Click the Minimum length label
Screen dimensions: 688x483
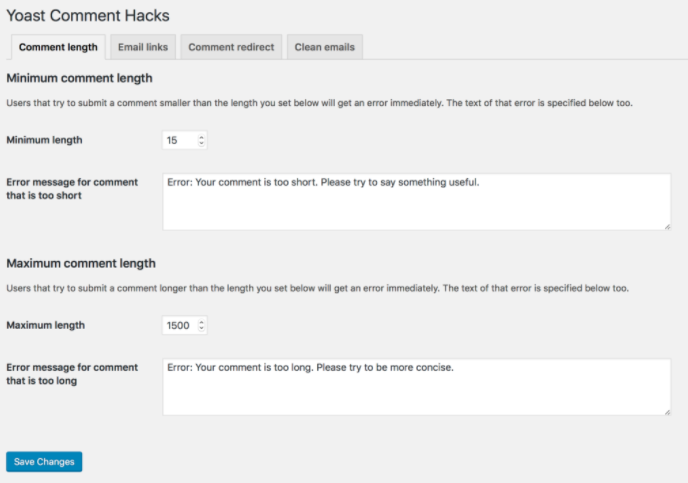pos(44,141)
